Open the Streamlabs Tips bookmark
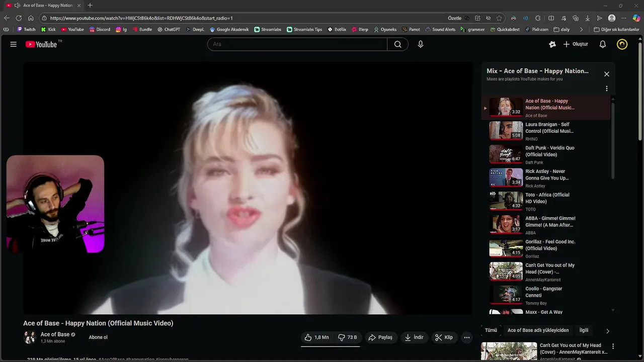 click(304, 30)
